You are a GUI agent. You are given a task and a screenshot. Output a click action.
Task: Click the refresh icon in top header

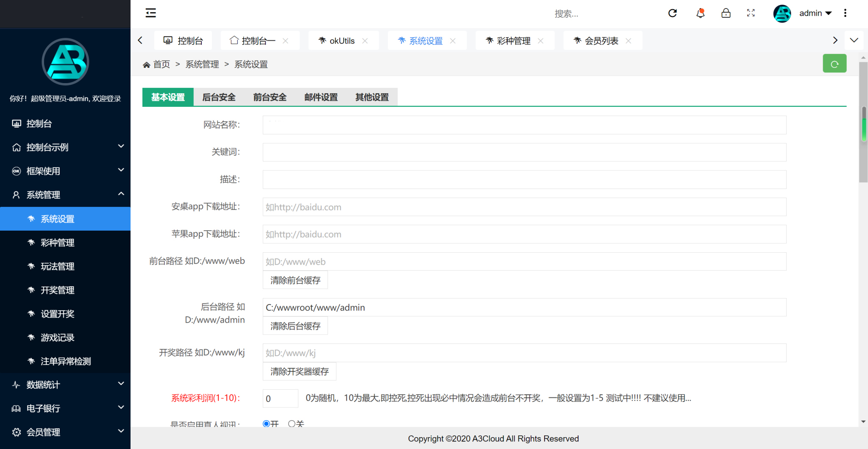[x=672, y=13]
